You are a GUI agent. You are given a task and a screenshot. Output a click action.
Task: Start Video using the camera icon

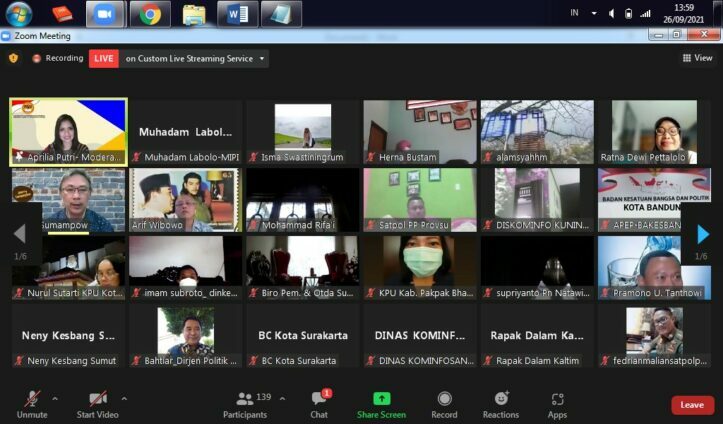point(98,398)
